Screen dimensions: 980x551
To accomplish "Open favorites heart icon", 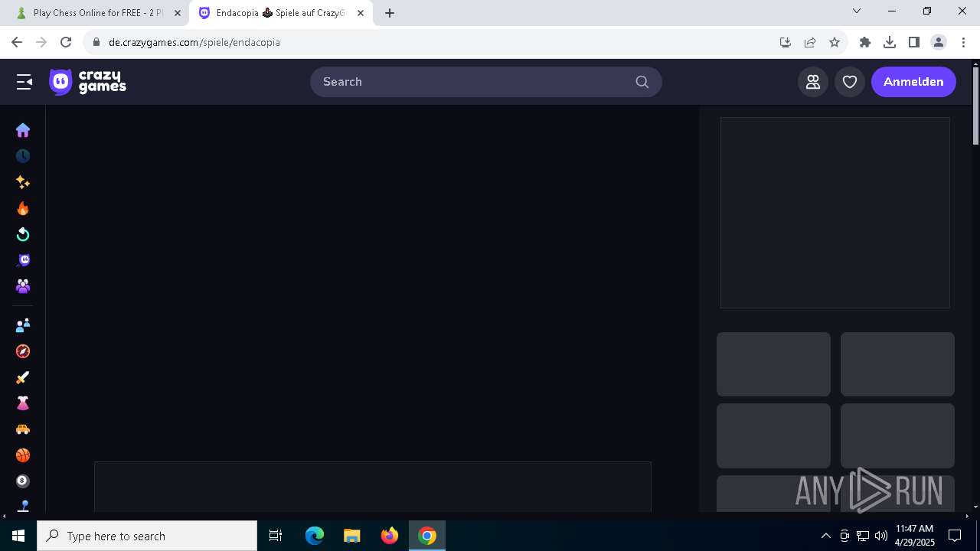I will (x=850, y=82).
